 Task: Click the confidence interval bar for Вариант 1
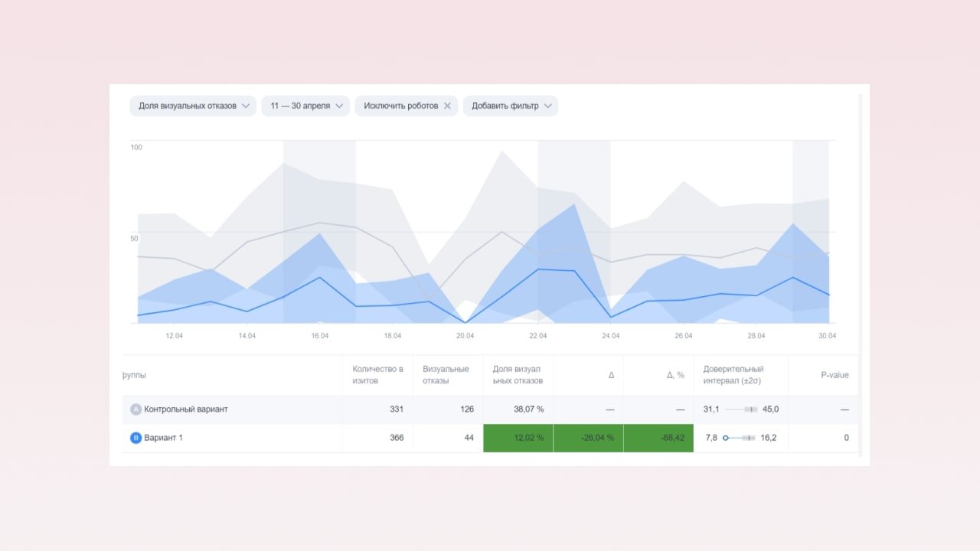[740, 439]
